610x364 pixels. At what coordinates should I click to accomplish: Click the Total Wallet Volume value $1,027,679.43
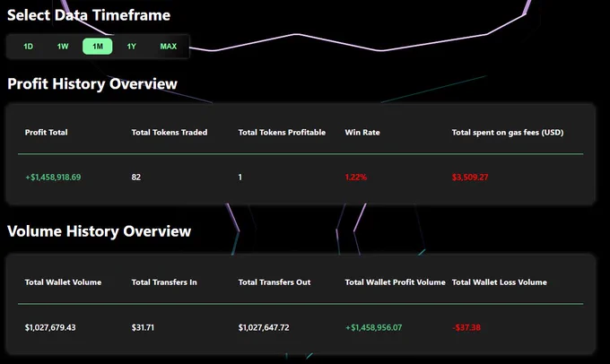pyautogui.click(x=50, y=327)
